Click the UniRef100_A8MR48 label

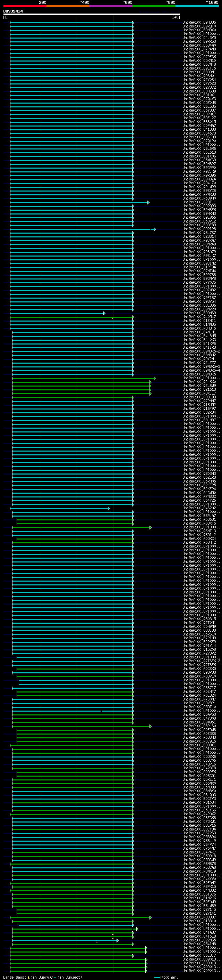[x=199, y=244]
